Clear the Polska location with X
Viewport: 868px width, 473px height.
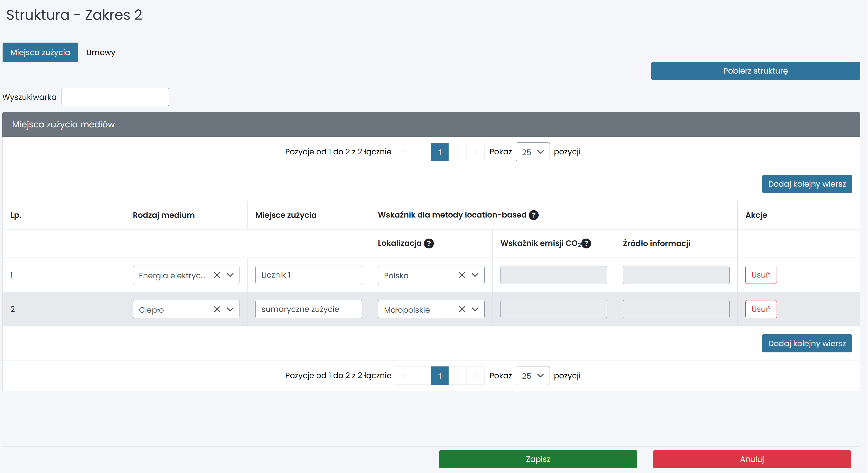pyautogui.click(x=462, y=275)
